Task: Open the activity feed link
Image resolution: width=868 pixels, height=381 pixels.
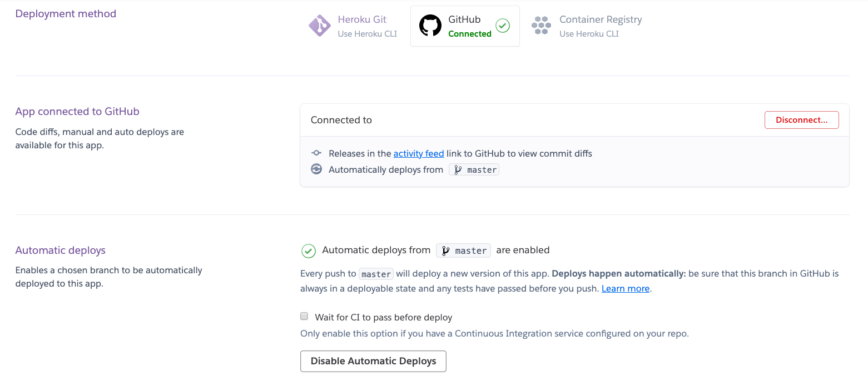Action: click(x=419, y=153)
